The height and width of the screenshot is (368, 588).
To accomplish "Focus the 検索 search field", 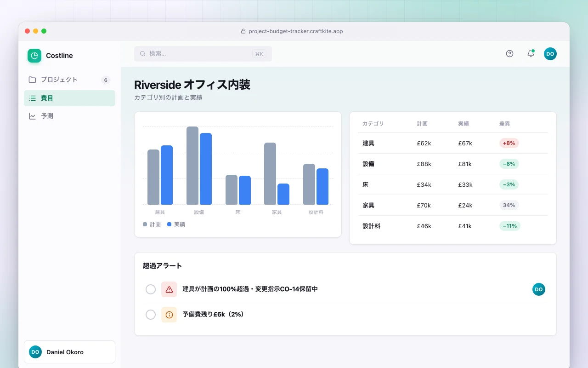I will coord(203,53).
